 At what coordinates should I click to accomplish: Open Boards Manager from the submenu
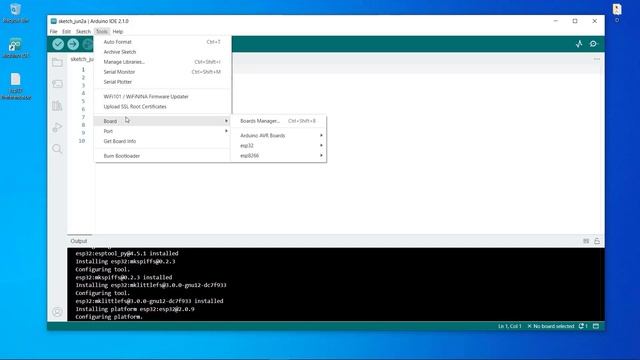[x=279, y=121]
